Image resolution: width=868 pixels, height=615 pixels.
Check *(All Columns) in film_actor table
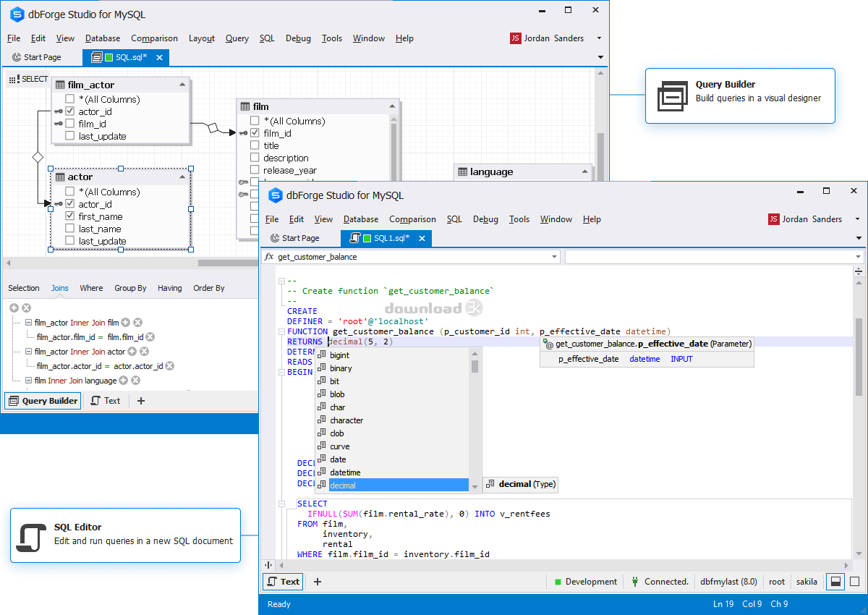pos(69,99)
